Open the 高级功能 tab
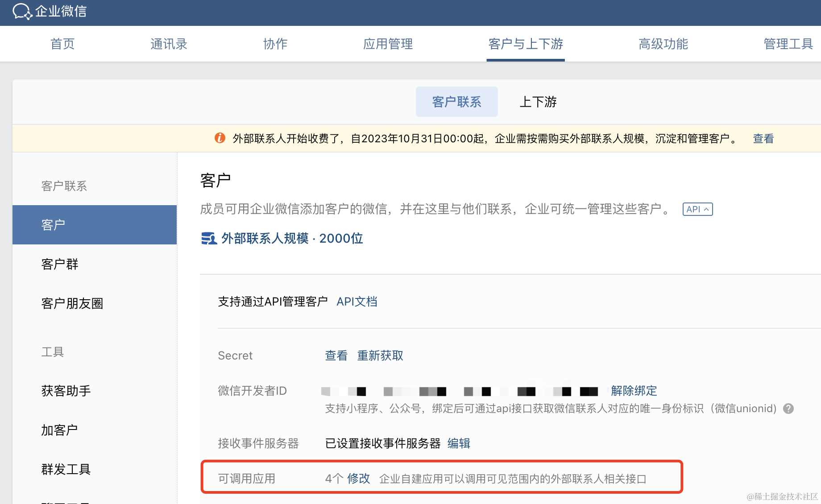This screenshot has width=821, height=504. click(x=663, y=44)
